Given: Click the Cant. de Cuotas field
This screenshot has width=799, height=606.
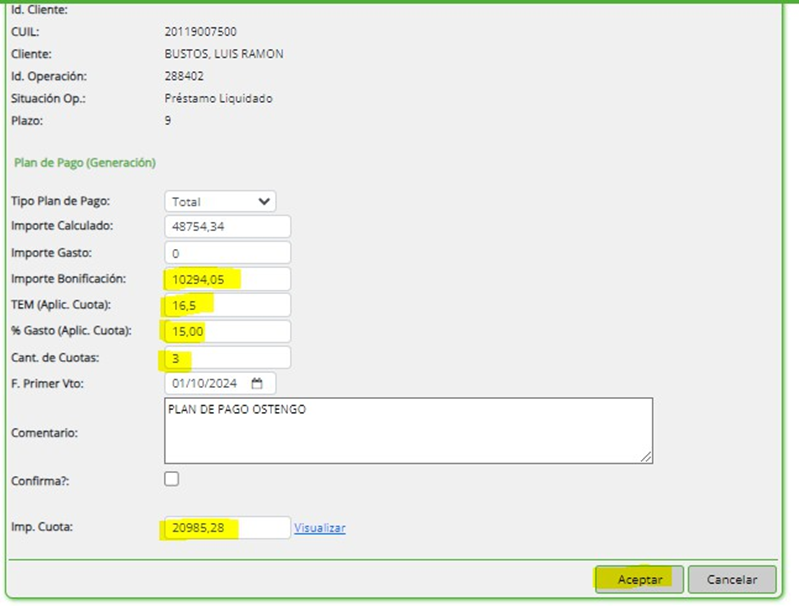Looking at the screenshot, I should (x=227, y=357).
